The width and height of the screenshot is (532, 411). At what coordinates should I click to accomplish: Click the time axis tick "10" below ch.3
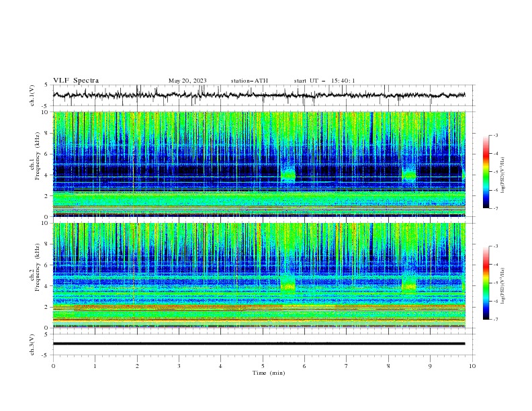[472, 366]
